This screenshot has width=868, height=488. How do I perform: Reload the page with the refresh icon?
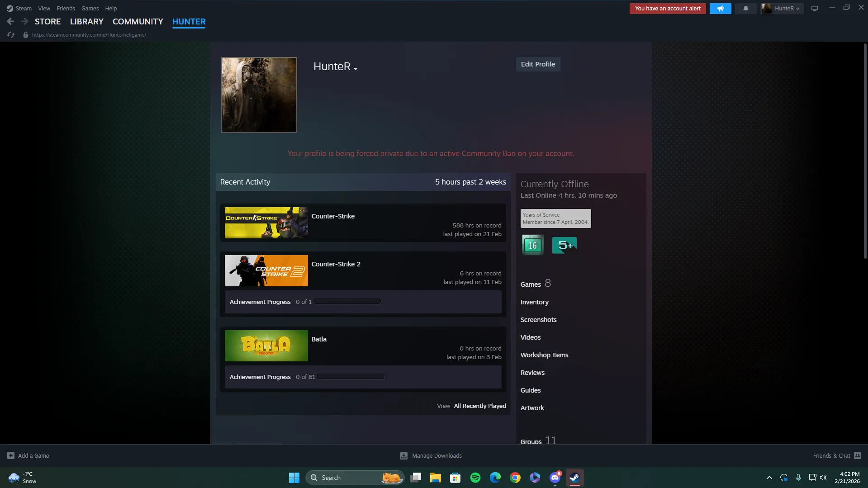click(x=11, y=35)
